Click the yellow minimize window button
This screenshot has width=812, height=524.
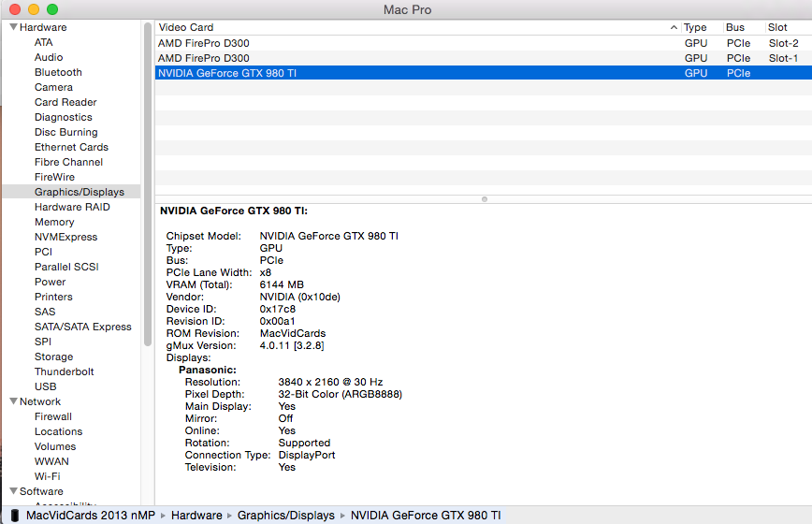pyautogui.click(x=34, y=9)
